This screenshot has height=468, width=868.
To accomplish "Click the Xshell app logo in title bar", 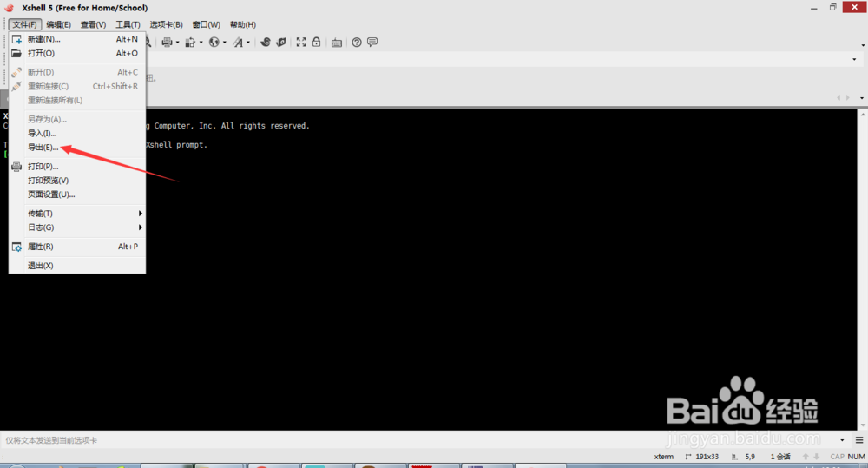I will 9,8.
